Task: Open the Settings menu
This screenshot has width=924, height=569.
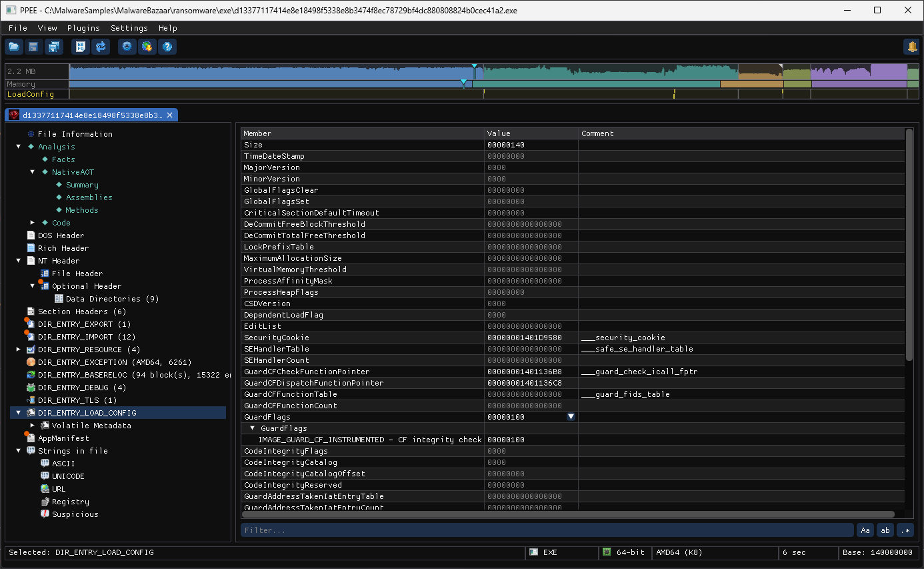Action: (129, 28)
